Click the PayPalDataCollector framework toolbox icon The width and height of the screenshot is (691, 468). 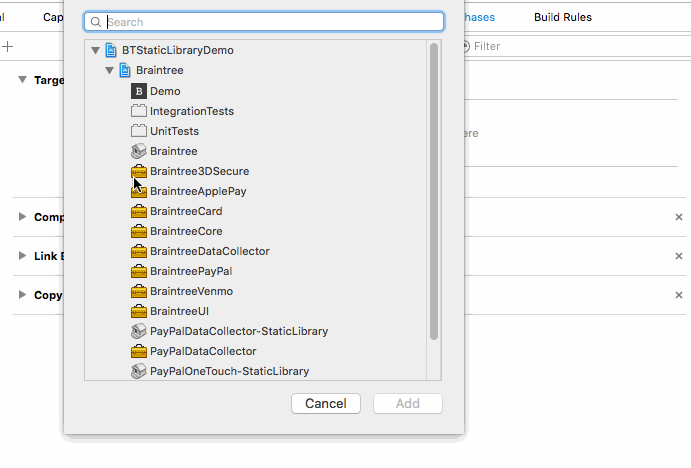tap(139, 351)
